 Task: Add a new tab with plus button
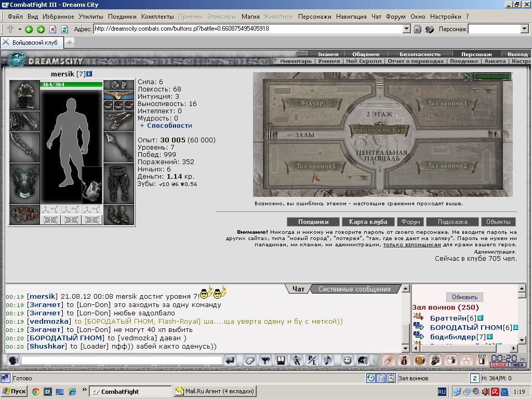(69, 43)
